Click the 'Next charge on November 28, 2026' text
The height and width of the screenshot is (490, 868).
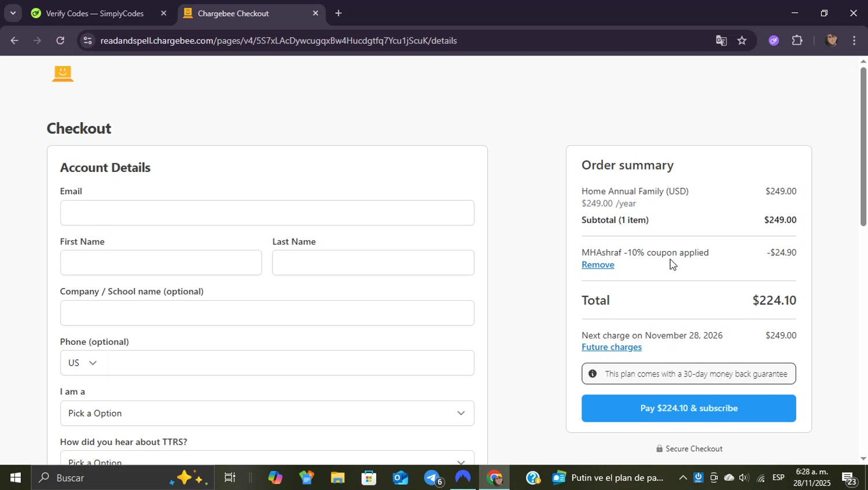[652, 336]
